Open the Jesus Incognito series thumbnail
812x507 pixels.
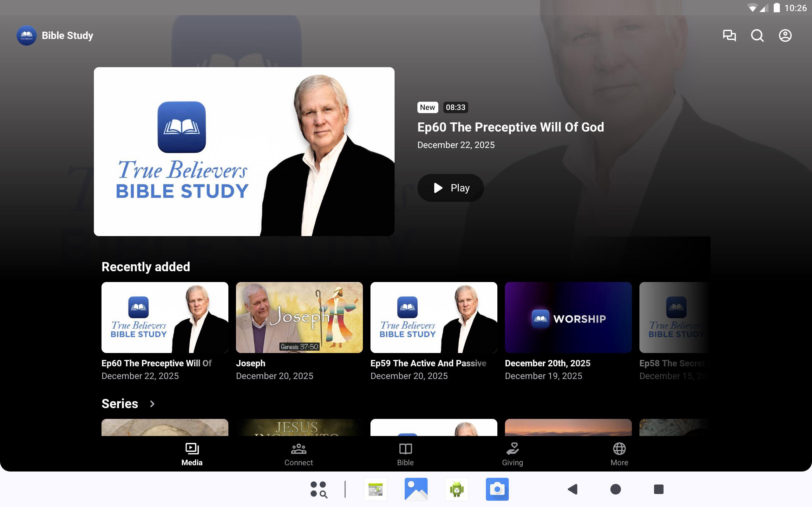coord(299,427)
